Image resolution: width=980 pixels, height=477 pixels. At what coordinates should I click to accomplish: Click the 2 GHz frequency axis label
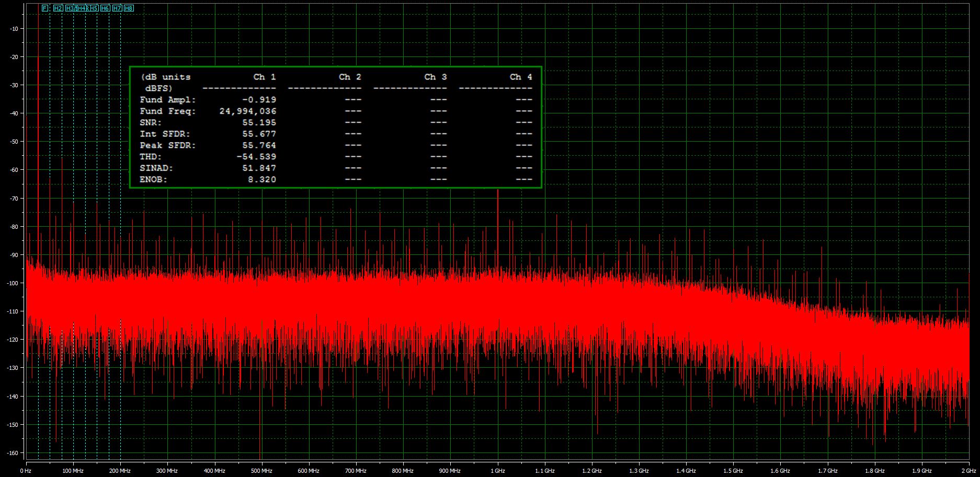click(x=968, y=471)
